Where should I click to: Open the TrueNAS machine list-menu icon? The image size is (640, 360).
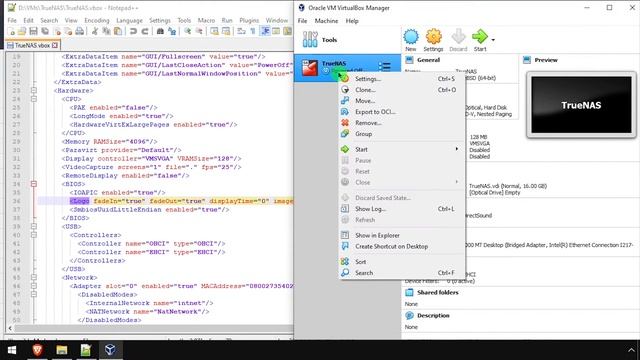tap(384, 67)
